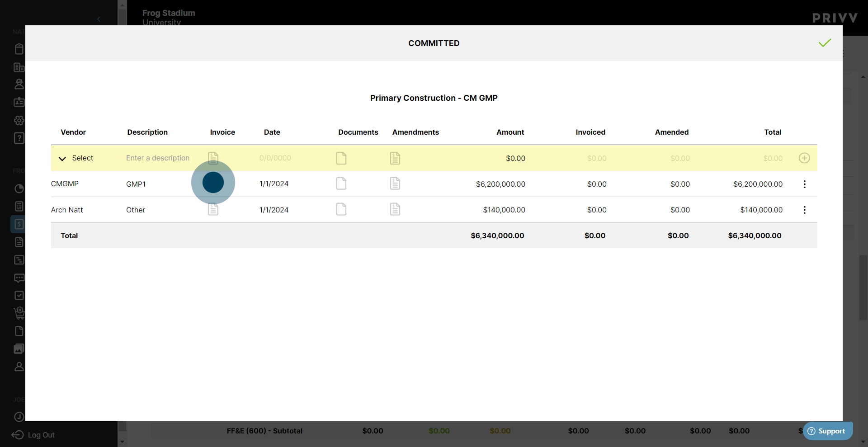Open the hard-hat worker icon in the sidebar
The width and height of the screenshot is (868, 447).
pos(19,84)
